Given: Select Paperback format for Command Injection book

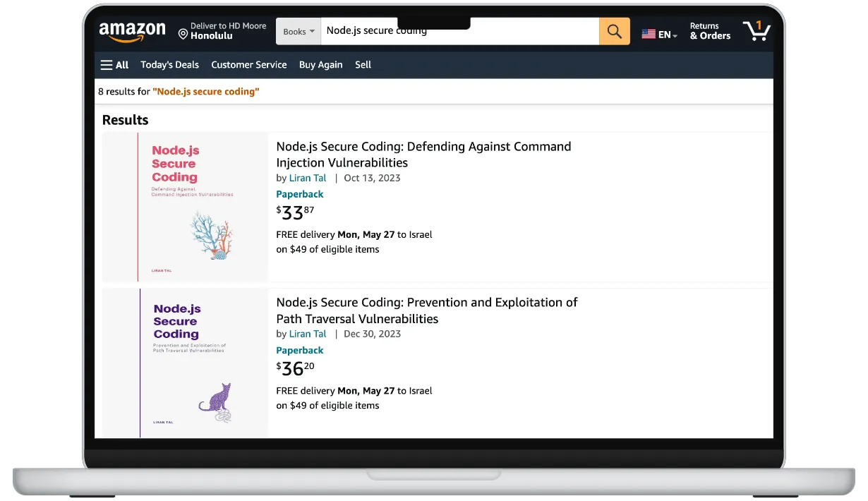Looking at the screenshot, I should 299,194.
